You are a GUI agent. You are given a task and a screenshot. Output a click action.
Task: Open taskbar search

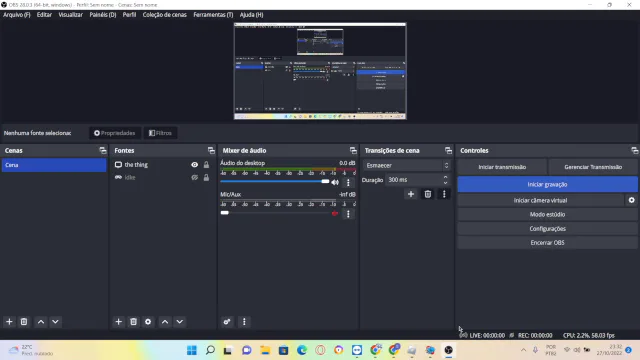(210, 350)
